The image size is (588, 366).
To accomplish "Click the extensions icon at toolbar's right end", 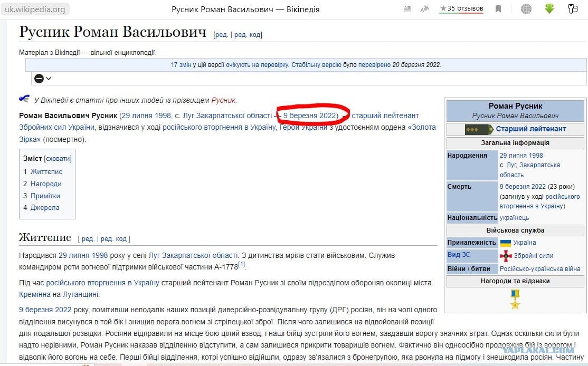I will [x=573, y=9].
